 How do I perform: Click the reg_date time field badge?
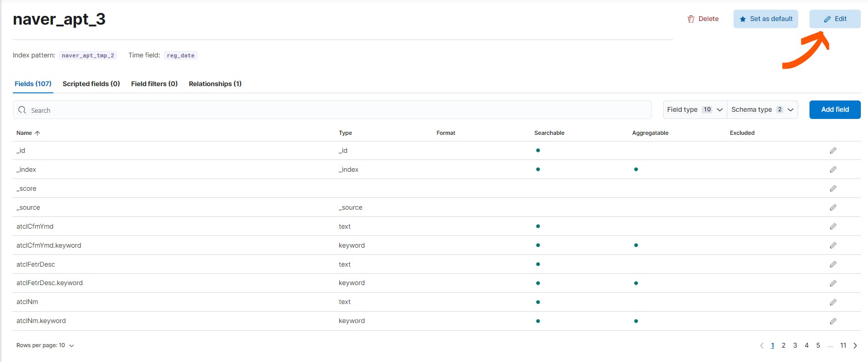(181, 55)
